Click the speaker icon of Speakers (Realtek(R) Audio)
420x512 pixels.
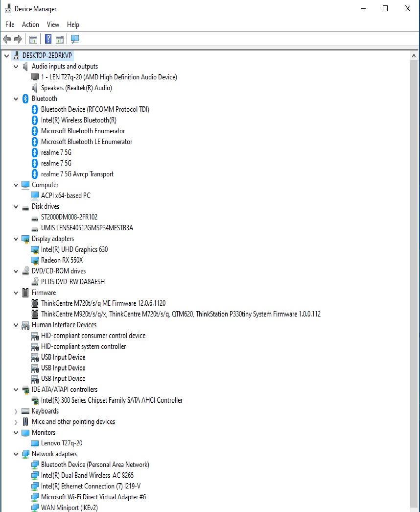(34, 88)
